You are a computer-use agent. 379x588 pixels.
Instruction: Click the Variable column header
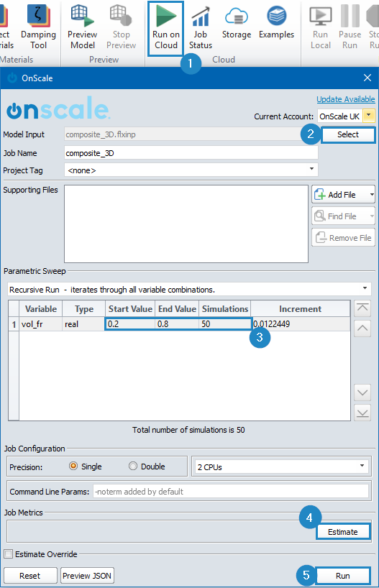click(40, 308)
